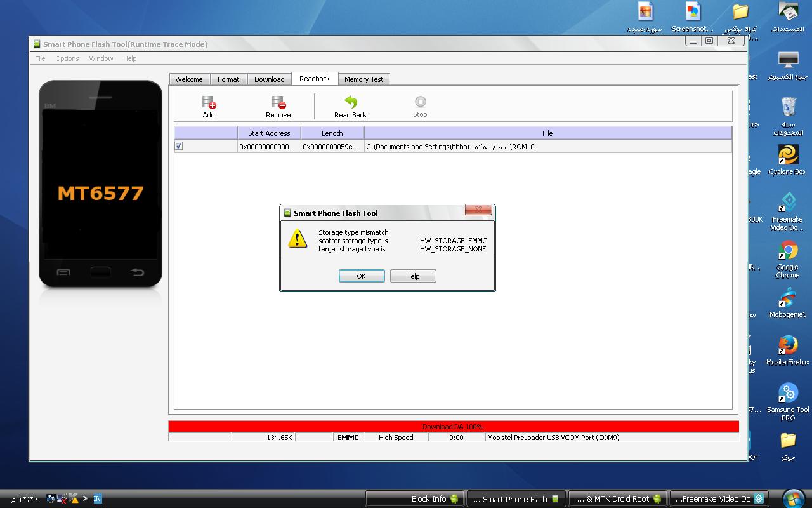
Task: Click the MT6577 phone image
Action: pos(100,184)
